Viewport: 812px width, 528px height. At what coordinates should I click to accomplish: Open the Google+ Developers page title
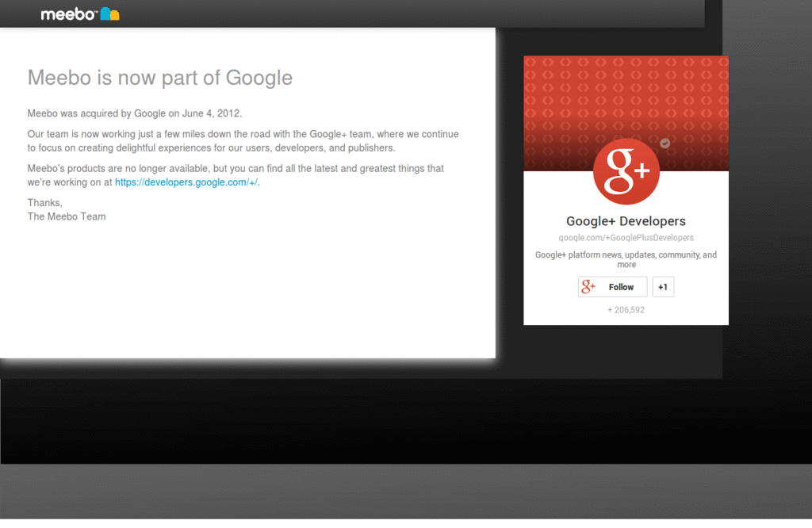(x=626, y=221)
